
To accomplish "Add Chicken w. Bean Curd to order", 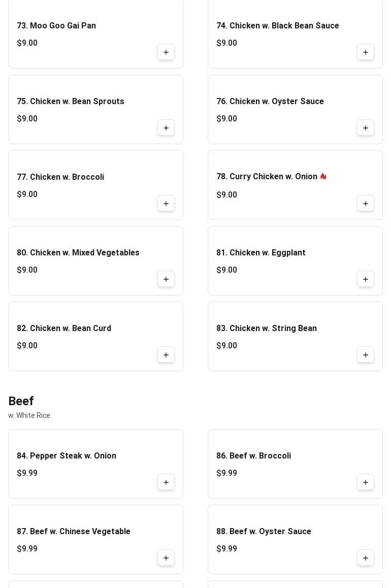I will tap(166, 355).
